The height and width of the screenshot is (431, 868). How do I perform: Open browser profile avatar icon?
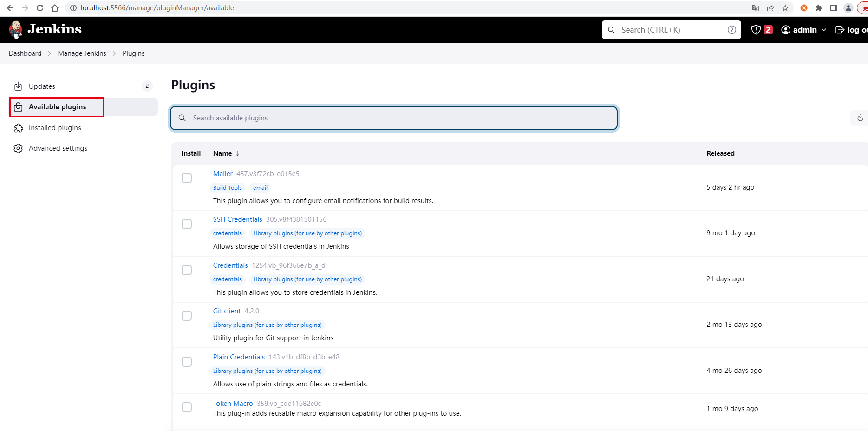coord(848,8)
